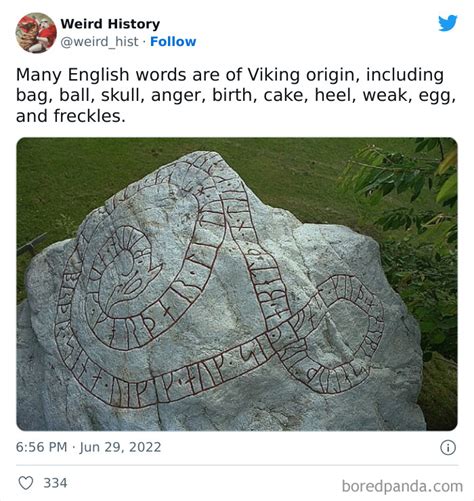
Task: Click the Jun 29, 2022 date
Action: point(120,447)
